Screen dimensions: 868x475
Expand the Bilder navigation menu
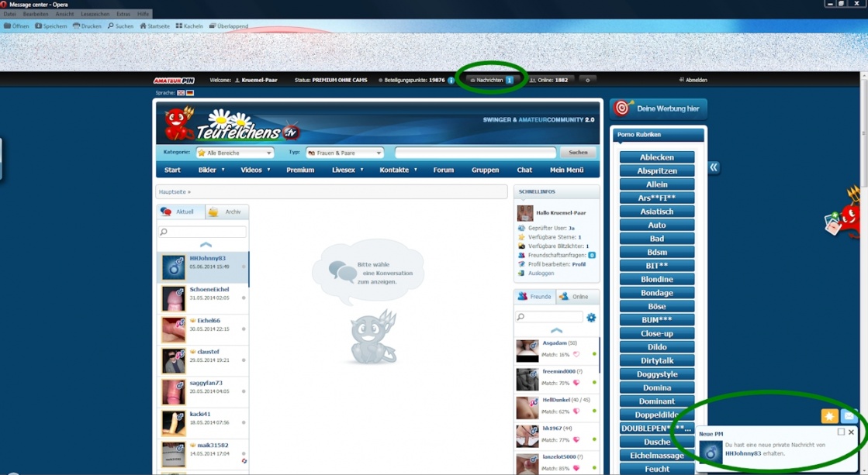[x=211, y=170]
